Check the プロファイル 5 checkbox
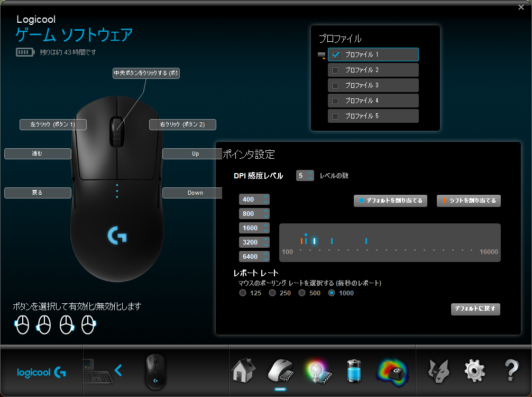532x397 pixels. point(335,116)
